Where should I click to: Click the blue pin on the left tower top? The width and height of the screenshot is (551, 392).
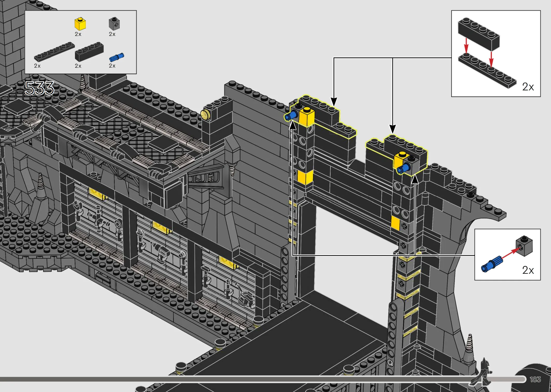(291, 116)
